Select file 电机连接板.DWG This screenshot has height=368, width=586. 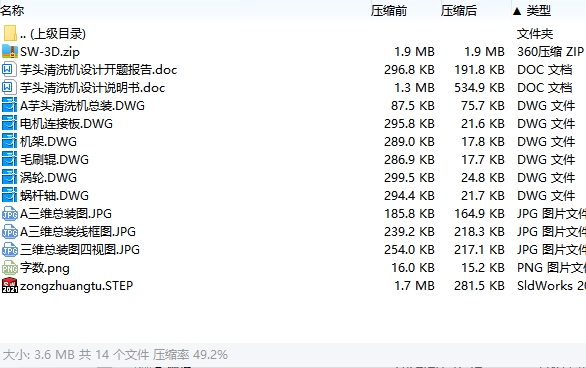66,123
